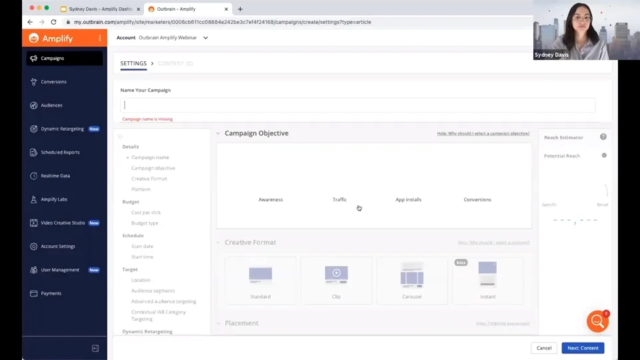The height and width of the screenshot is (360, 640).
Task: Jump to Platform in outline
Action: click(x=141, y=189)
